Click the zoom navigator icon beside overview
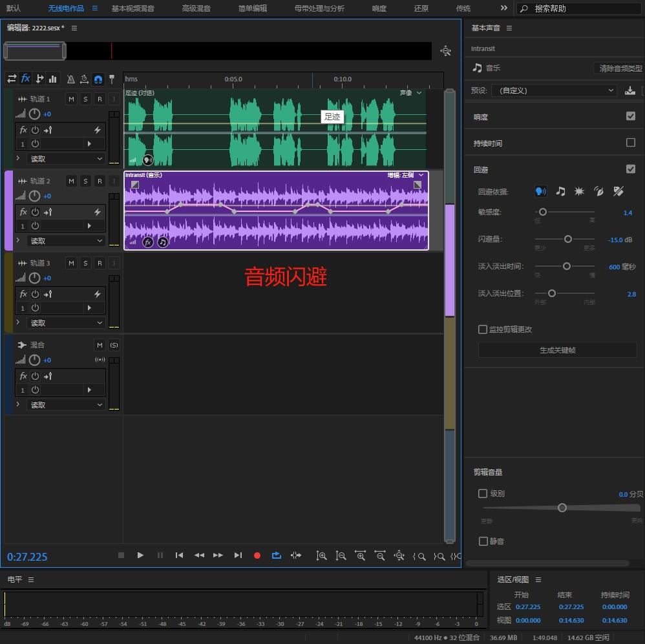The height and width of the screenshot is (644, 645). pyautogui.click(x=445, y=51)
